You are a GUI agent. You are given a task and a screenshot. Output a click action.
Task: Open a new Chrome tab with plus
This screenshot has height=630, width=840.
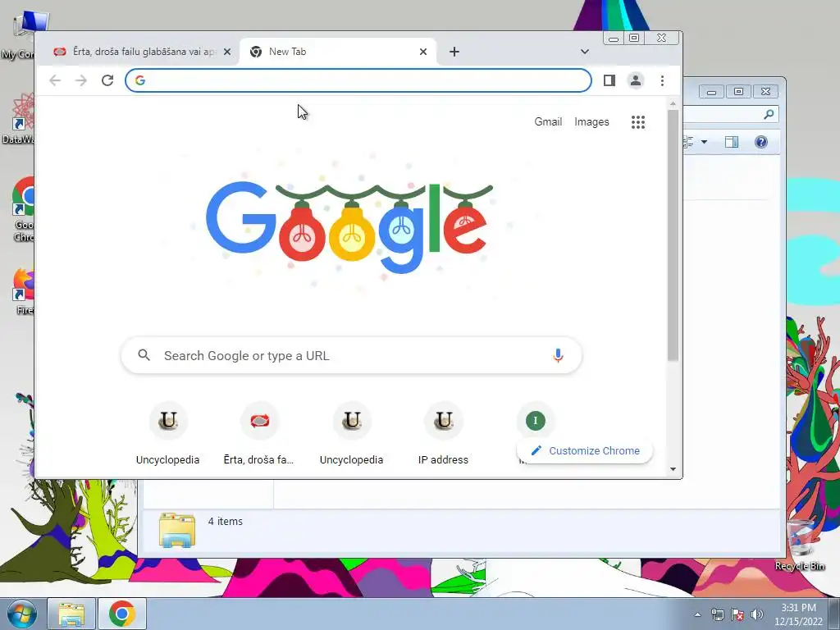[454, 52]
